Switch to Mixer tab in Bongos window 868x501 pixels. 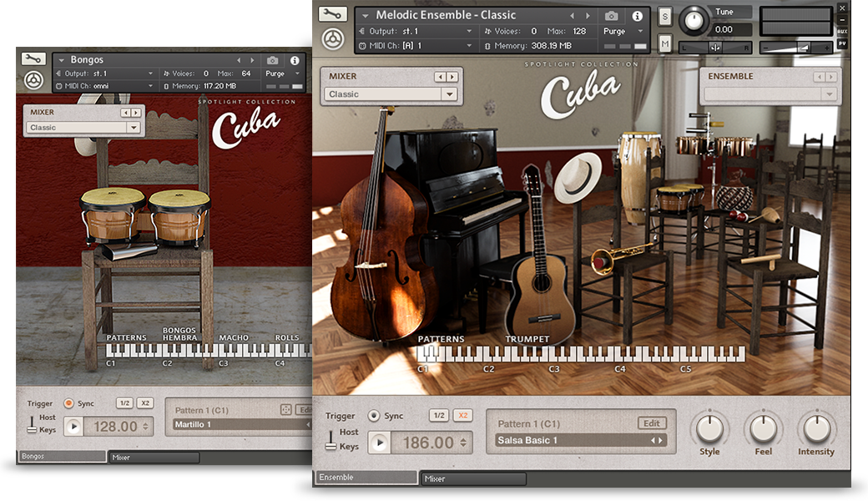[x=154, y=458]
